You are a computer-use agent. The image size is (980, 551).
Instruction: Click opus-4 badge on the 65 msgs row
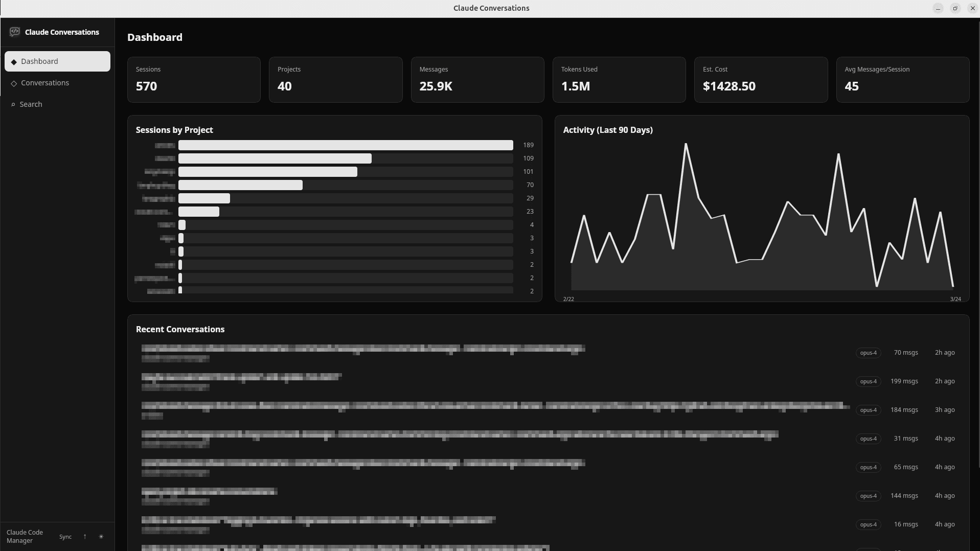click(868, 467)
